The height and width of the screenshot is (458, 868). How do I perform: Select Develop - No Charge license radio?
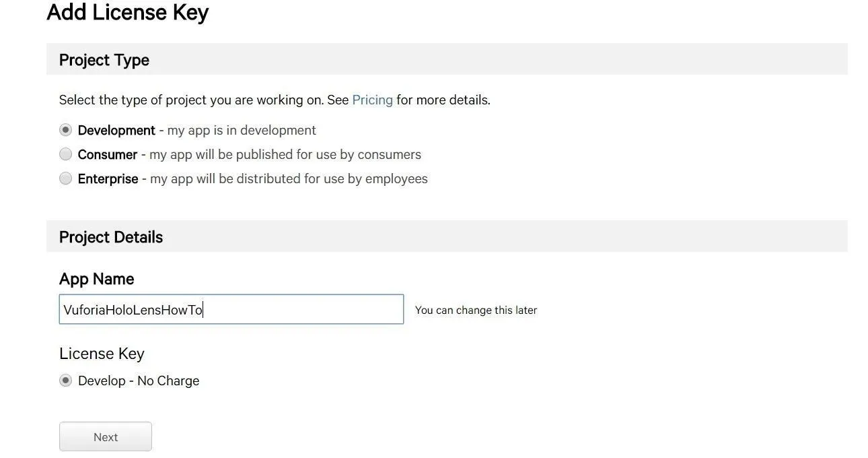65,381
